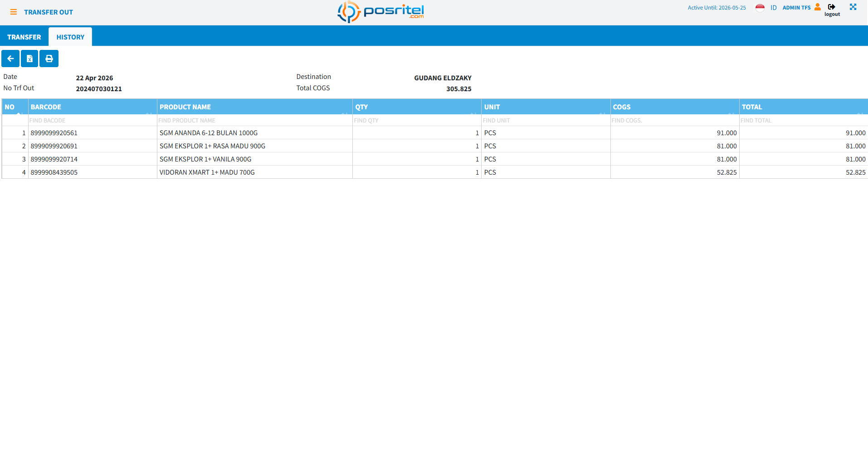Click row number 3 in the table

pos(24,159)
